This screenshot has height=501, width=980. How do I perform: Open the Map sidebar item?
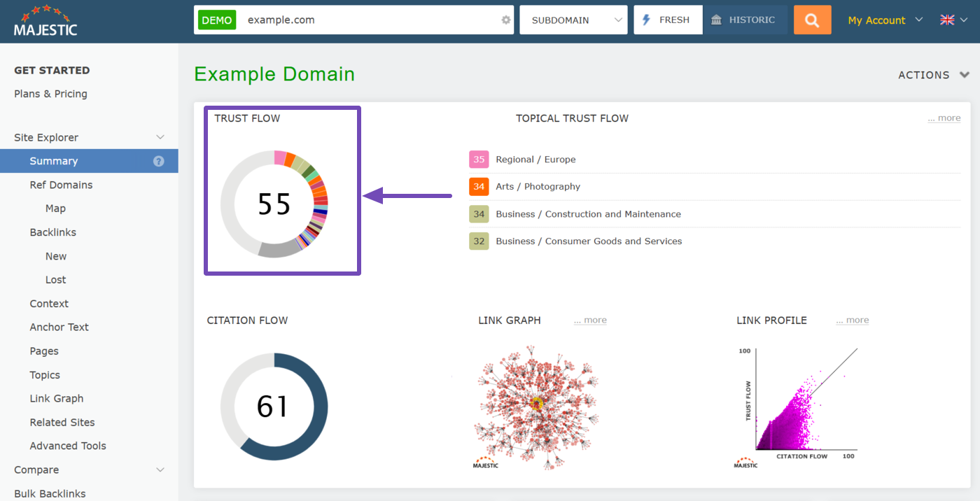click(55, 209)
